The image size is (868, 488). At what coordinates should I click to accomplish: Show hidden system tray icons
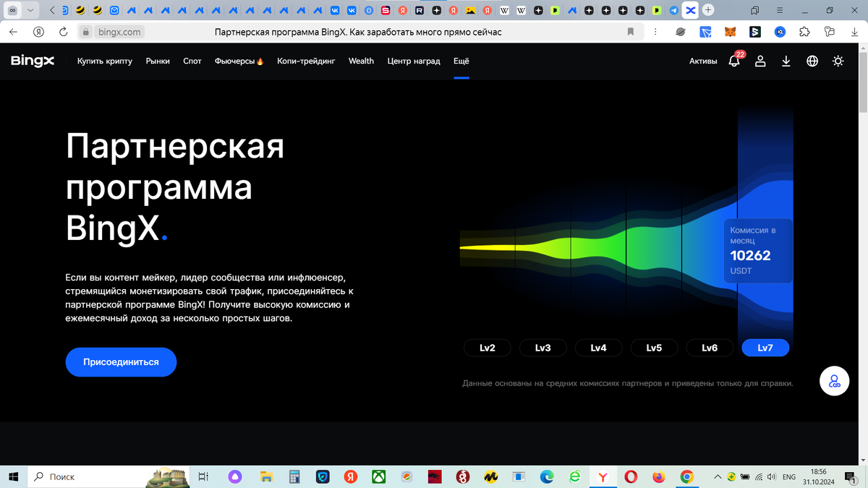tap(718, 476)
